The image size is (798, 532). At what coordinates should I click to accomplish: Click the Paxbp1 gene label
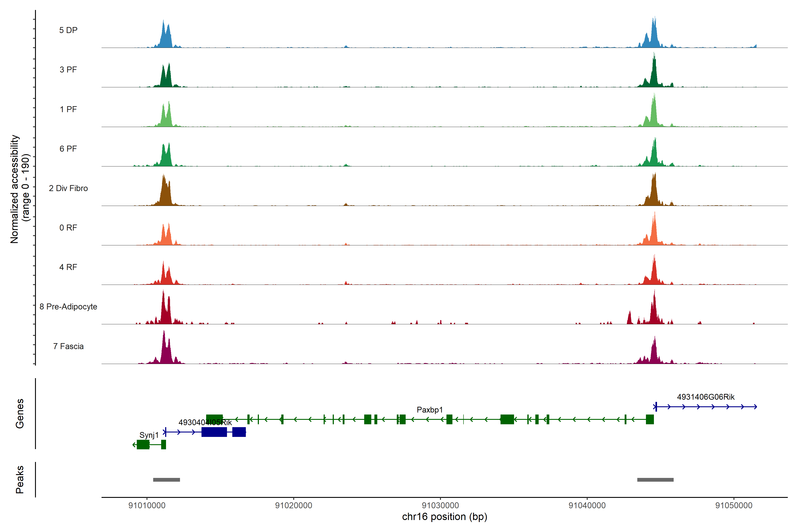point(430,410)
